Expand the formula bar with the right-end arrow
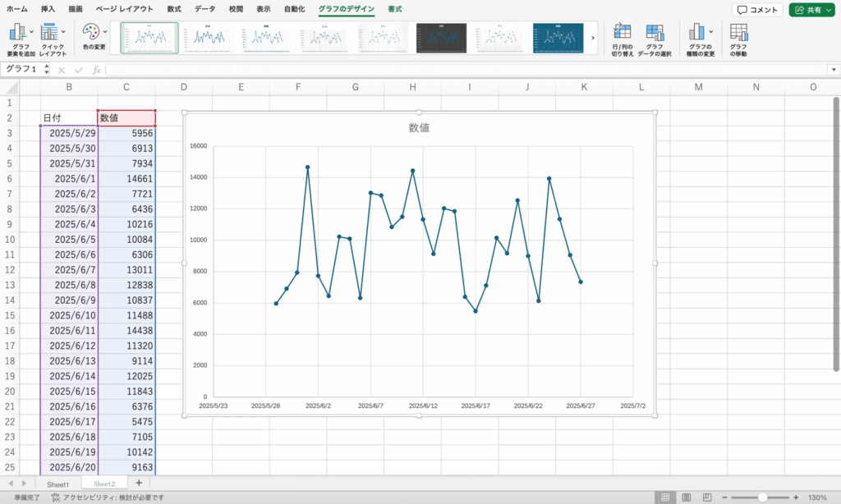 coord(834,70)
